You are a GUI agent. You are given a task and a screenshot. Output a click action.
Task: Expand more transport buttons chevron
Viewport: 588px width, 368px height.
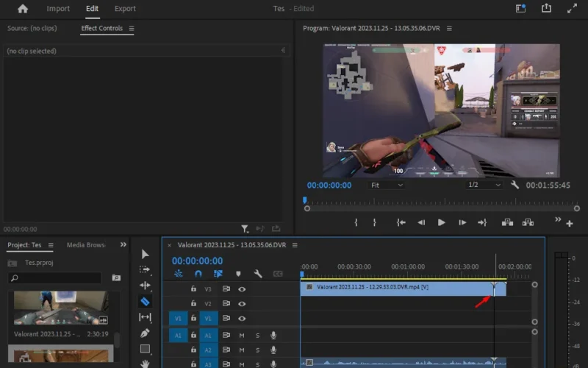pos(558,219)
